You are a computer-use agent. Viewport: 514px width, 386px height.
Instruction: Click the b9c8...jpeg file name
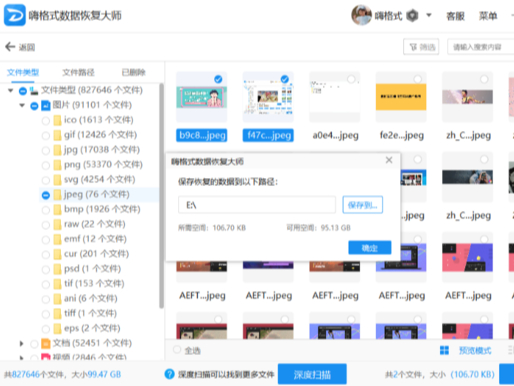pyautogui.click(x=202, y=135)
